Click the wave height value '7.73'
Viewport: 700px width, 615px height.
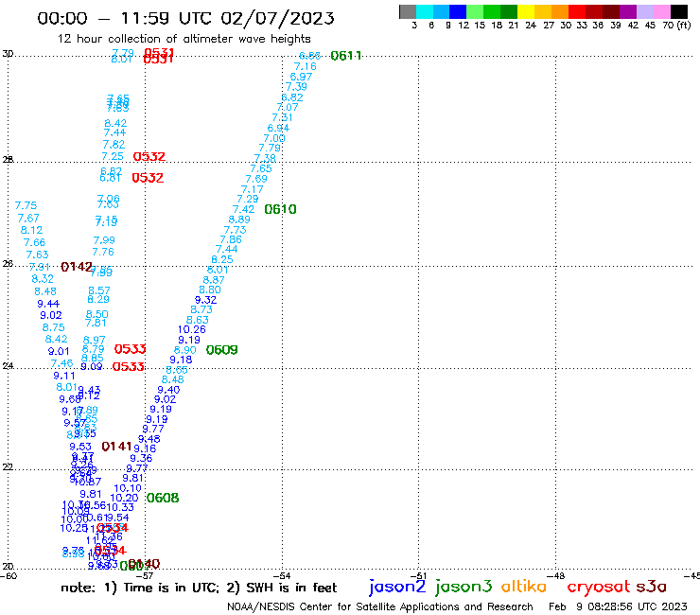(x=235, y=230)
